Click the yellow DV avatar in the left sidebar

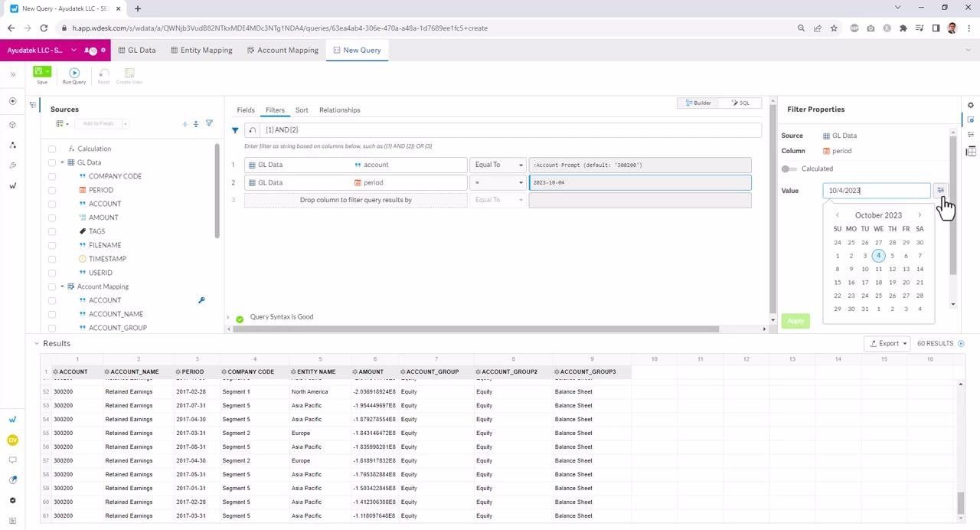point(12,440)
